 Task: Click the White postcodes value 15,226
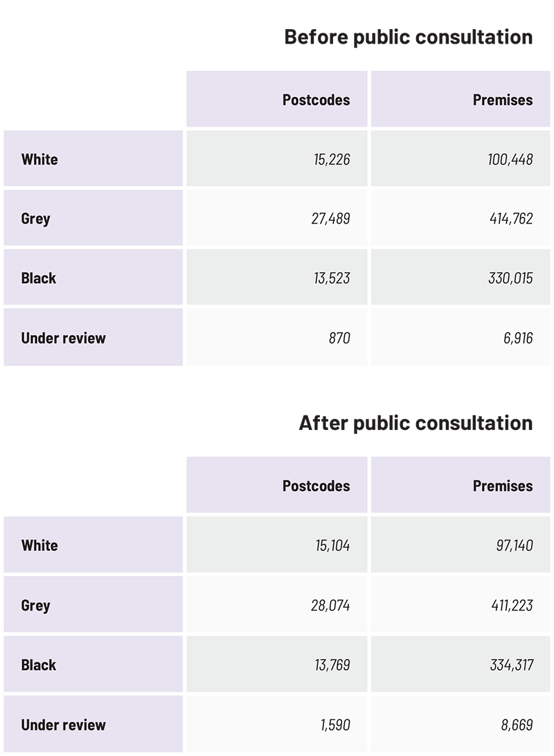click(331, 160)
